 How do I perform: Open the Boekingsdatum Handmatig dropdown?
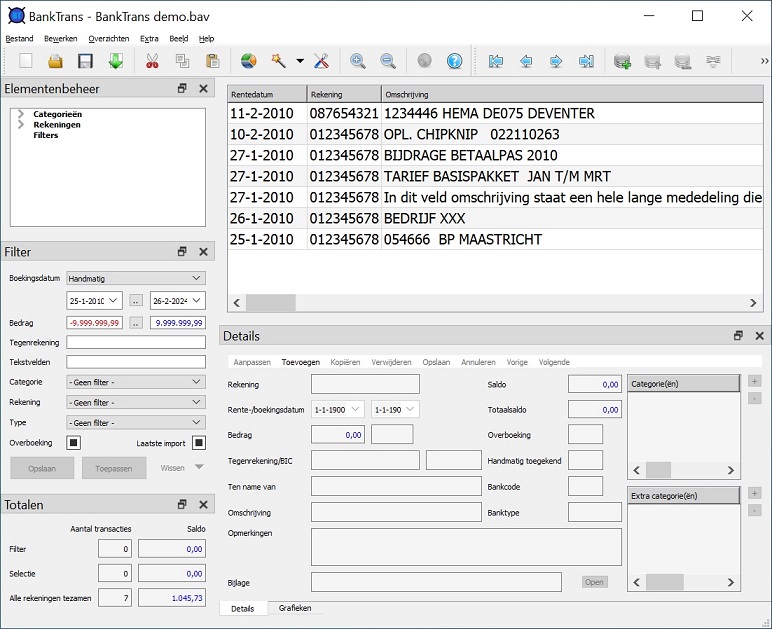coord(135,279)
